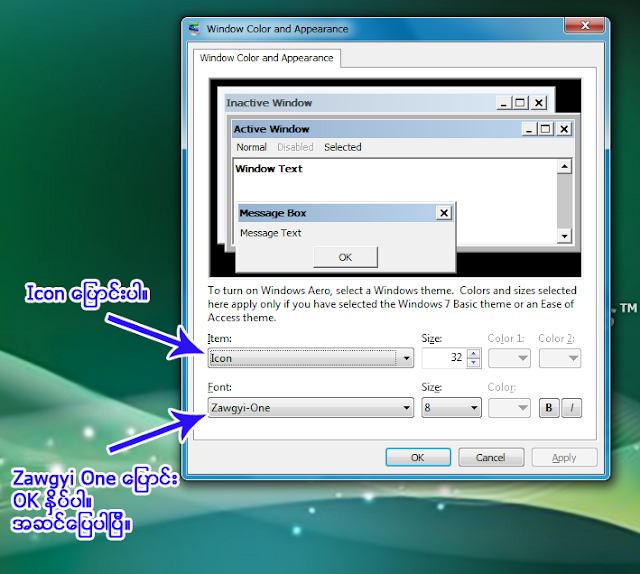Viewport: 640px width, 574px height.
Task: Confirm with the dialog OK button
Action: coord(418,457)
